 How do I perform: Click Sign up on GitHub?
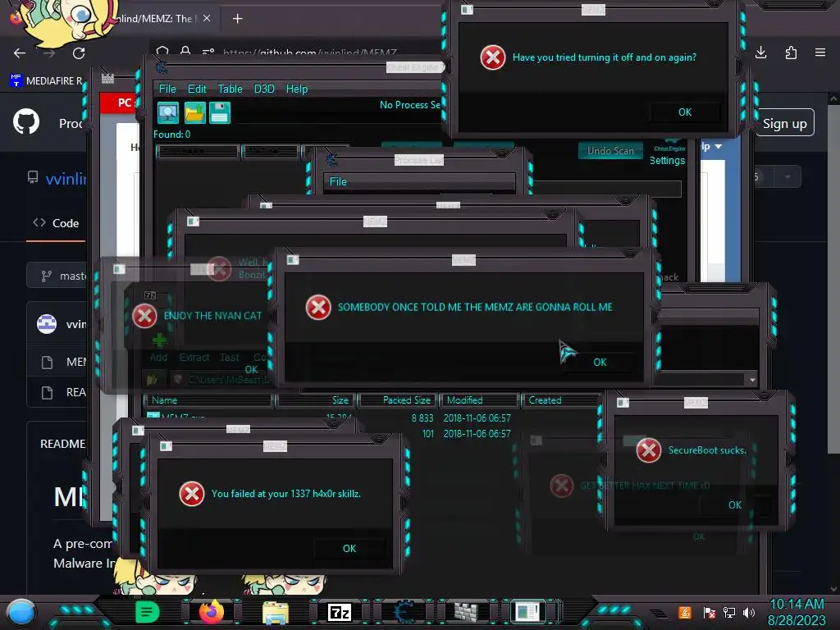[785, 124]
